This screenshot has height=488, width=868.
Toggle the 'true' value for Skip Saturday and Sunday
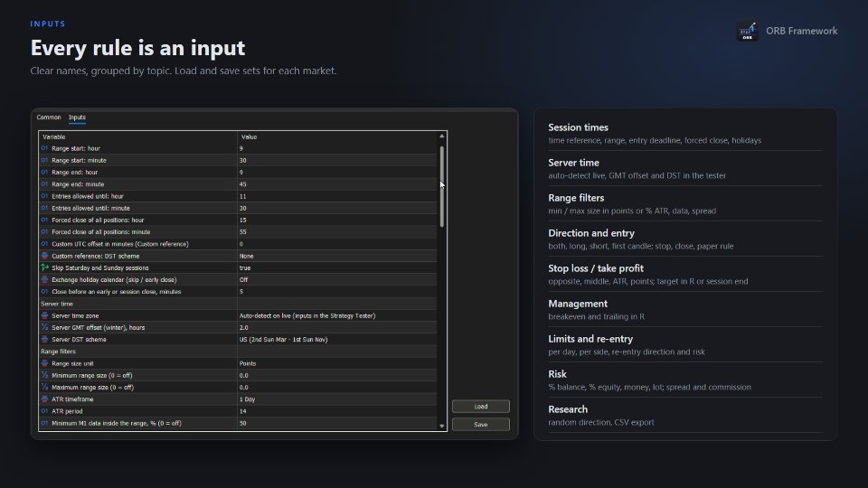337,267
